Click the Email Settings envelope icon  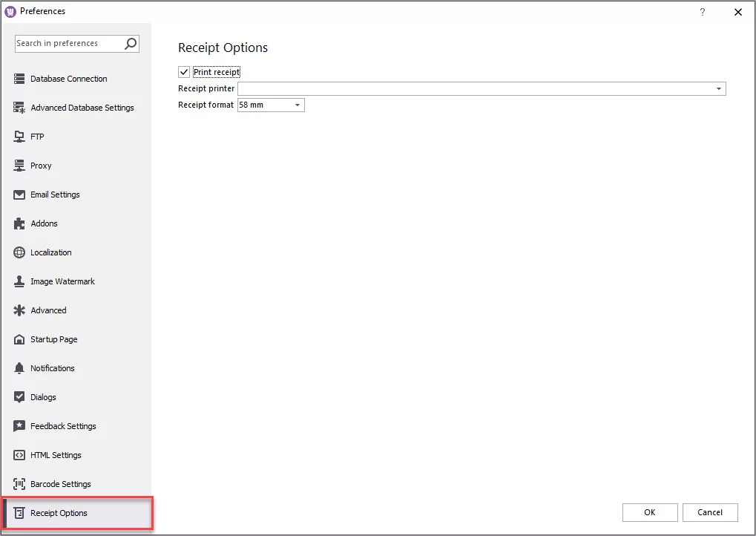pos(19,195)
